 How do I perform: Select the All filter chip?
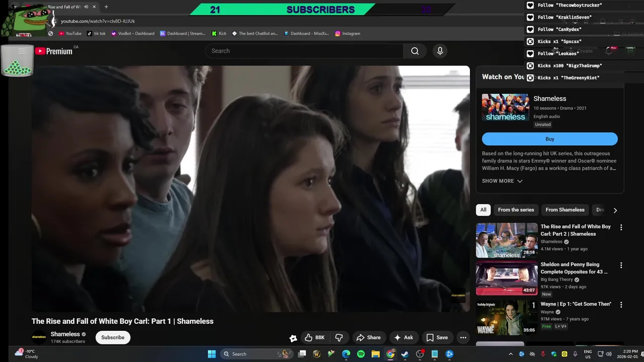tap(483, 210)
